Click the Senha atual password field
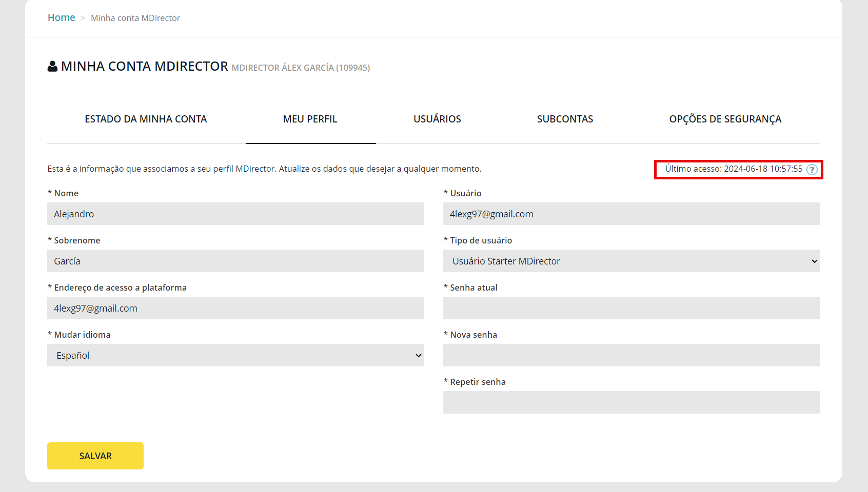868x492 pixels. click(631, 308)
